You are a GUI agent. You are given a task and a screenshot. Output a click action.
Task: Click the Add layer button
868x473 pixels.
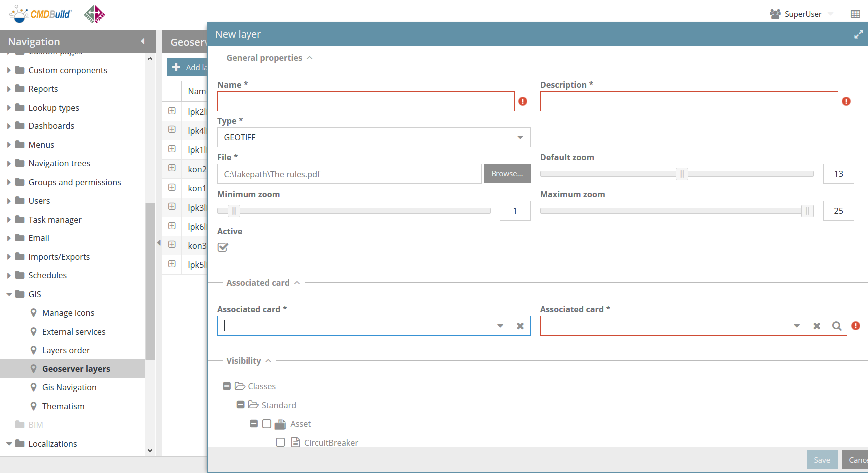pyautogui.click(x=187, y=67)
